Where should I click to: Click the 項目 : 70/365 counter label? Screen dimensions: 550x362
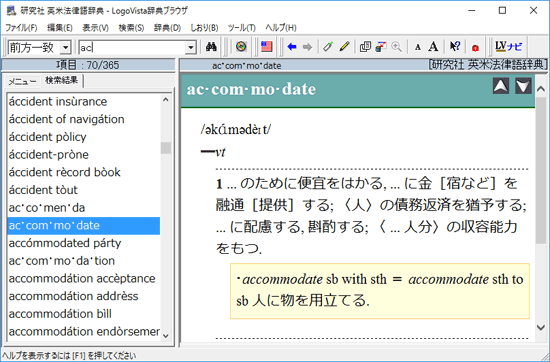[x=88, y=65]
